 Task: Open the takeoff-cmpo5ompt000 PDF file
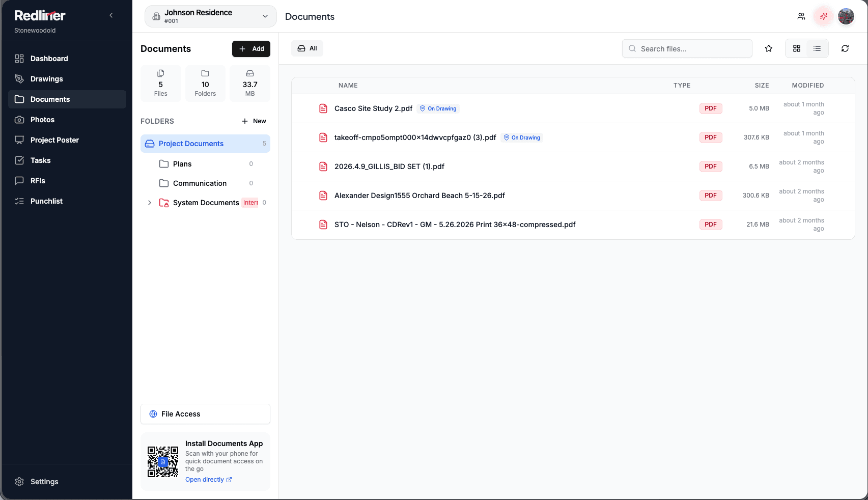[415, 137]
